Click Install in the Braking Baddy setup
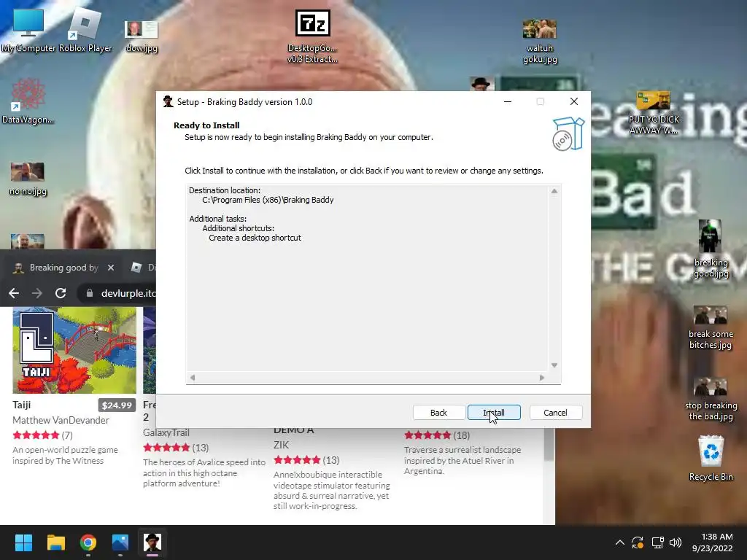Screen dimensions: 747x560 [494, 413]
